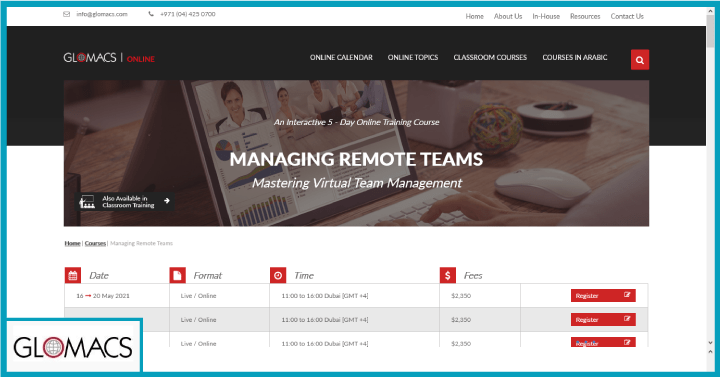Open the Online Topics menu
This screenshot has width=720, height=377.
413,57
